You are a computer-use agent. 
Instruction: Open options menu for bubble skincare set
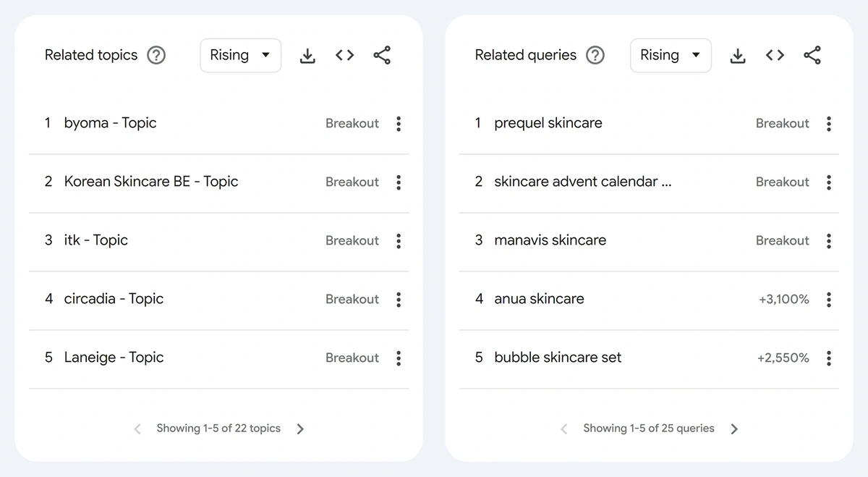(829, 358)
